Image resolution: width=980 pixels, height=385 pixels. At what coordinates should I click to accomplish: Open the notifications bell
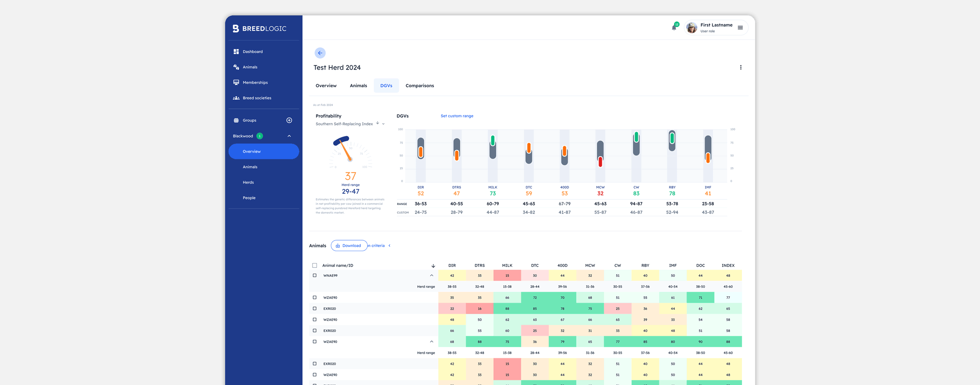click(x=674, y=28)
